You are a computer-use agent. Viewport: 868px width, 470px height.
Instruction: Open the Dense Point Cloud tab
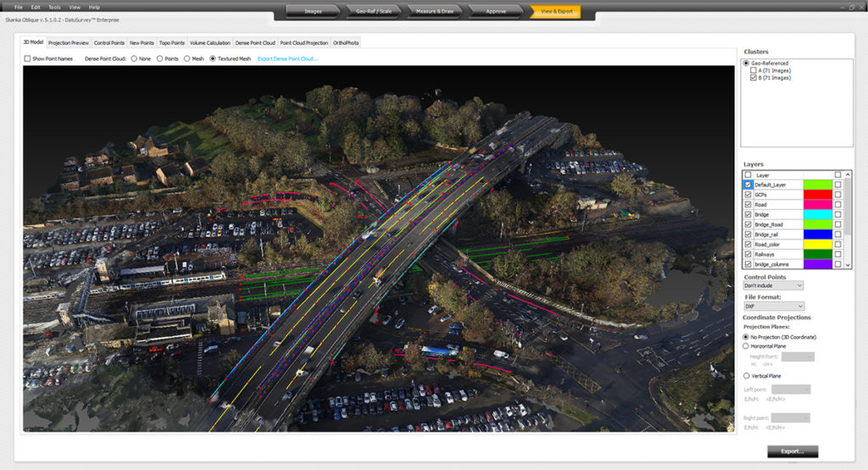coord(255,42)
